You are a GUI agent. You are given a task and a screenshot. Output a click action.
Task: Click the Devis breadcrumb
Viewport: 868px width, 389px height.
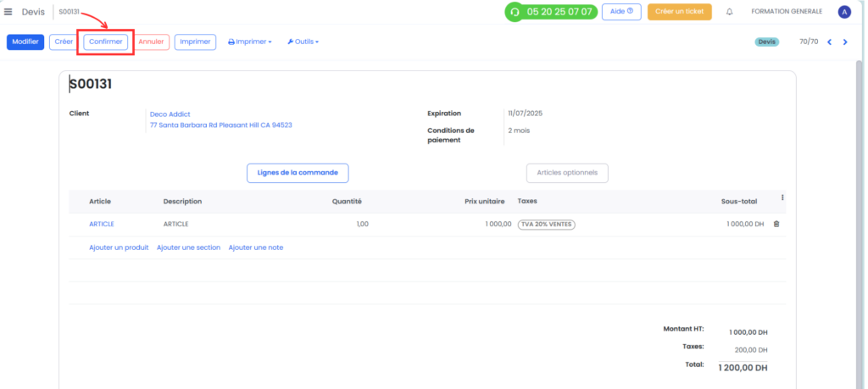(x=33, y=12)
